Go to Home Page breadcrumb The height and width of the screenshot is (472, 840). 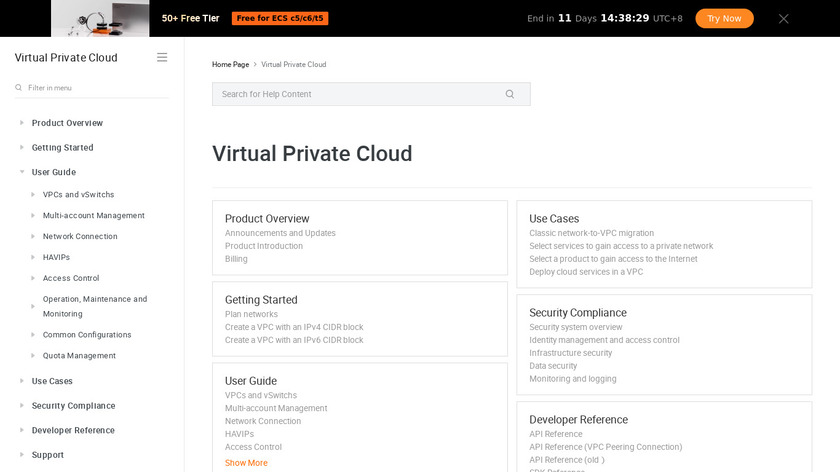pos(230,65)
